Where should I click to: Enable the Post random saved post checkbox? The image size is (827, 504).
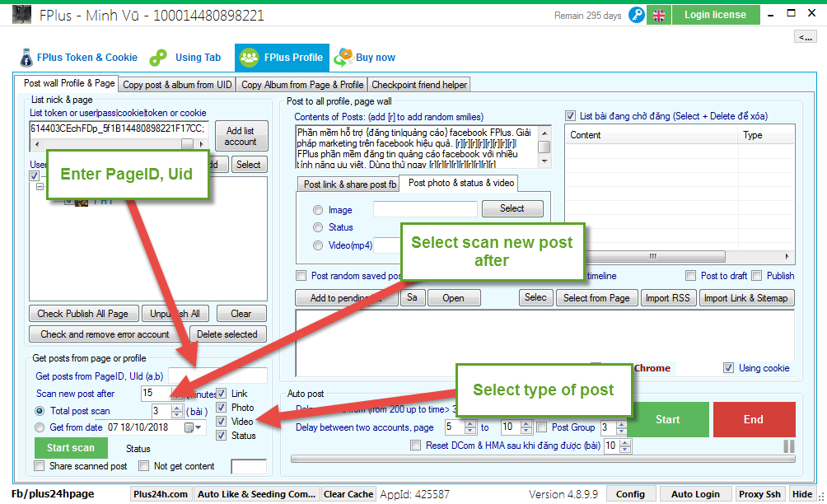pyautogui.click(x=301, y=276)
